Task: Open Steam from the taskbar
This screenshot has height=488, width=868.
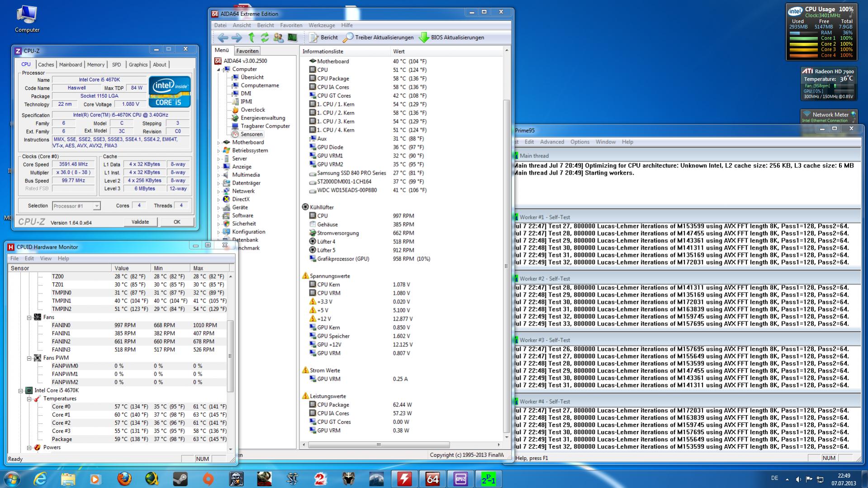Action: [x=180, y=479]
